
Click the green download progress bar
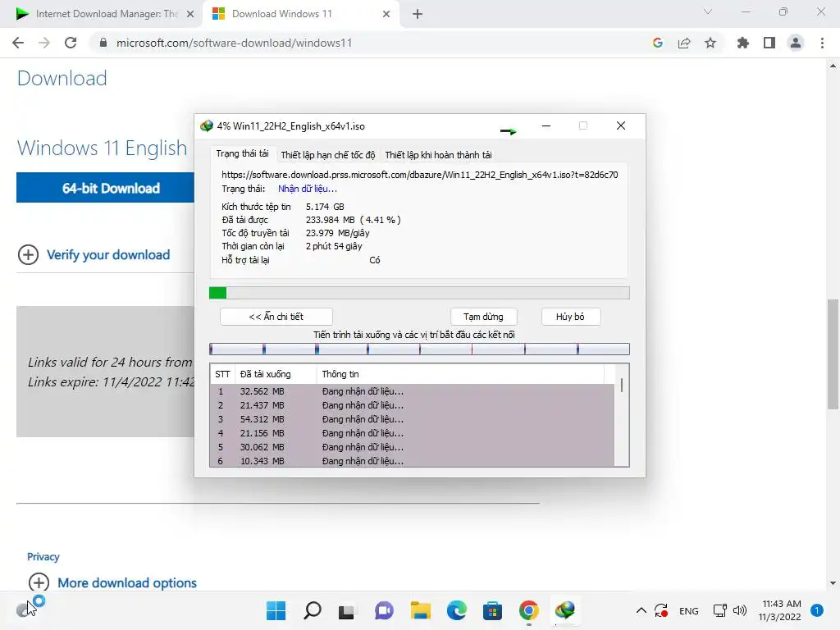click(419, 293)
